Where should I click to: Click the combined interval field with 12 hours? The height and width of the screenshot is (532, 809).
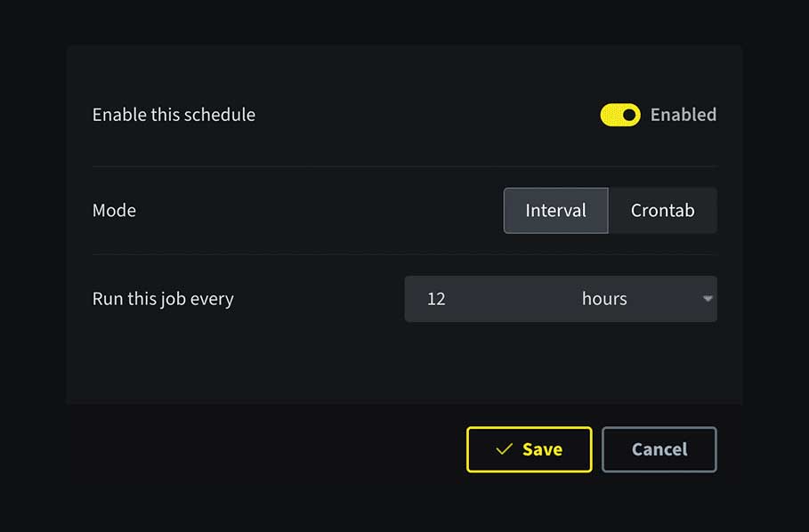(561, 299)
